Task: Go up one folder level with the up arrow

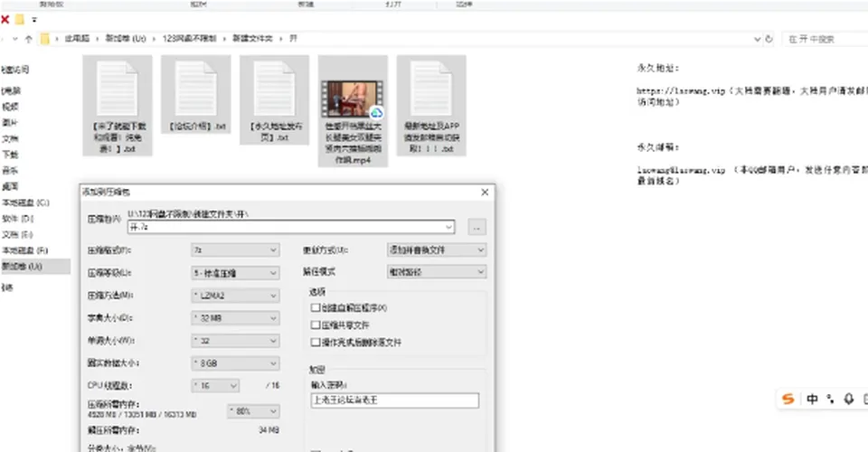Action: coord(28,39)
